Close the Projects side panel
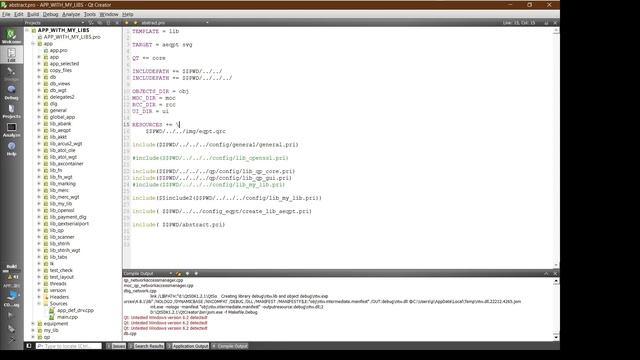This screenshot has width=640, height=360. tap(117, 23)
